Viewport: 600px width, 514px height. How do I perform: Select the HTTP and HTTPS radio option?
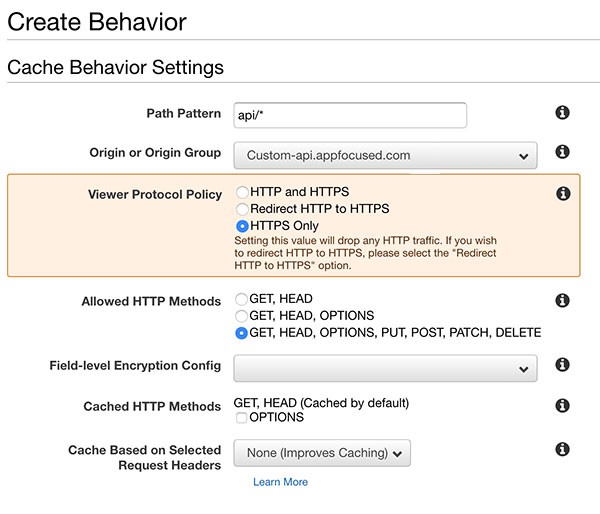point(241,191)
